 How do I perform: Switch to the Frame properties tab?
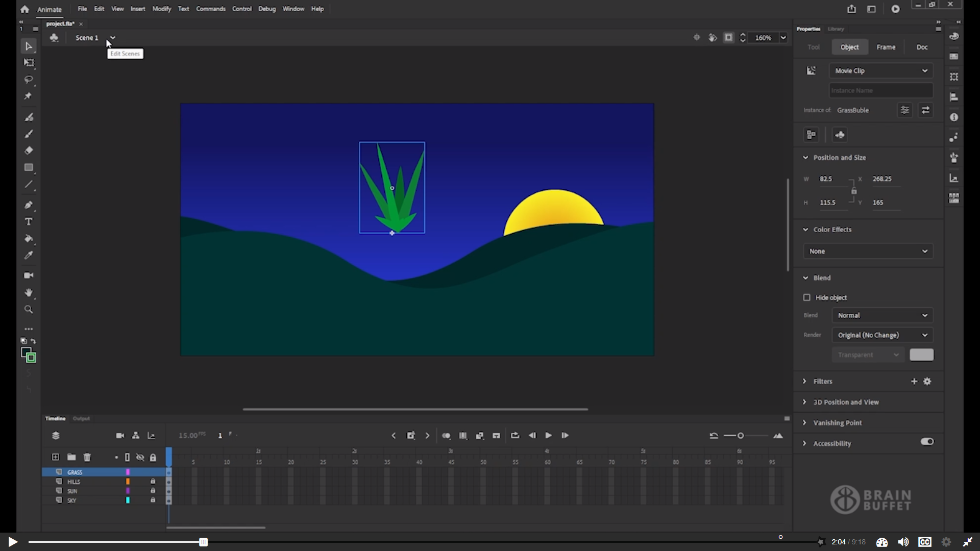pos(886,47)
